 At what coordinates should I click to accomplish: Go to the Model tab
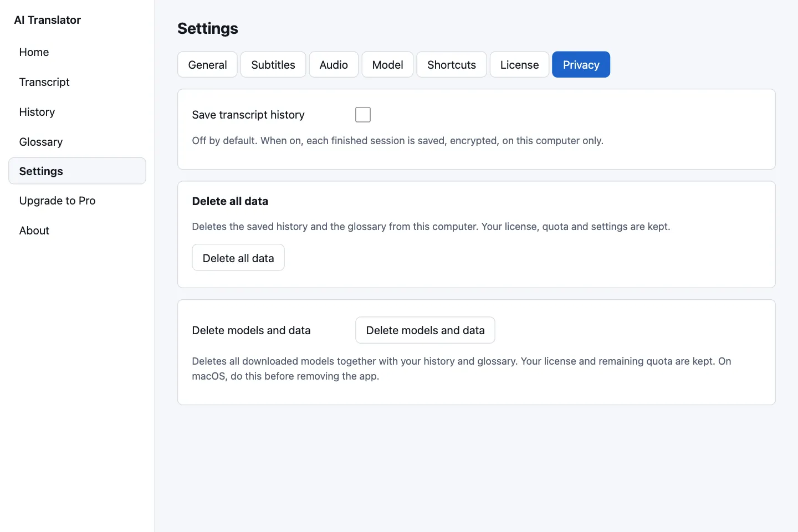388,65
